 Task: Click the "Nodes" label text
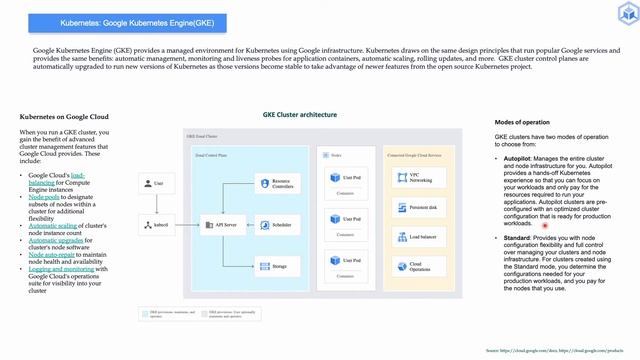point(336,156)
